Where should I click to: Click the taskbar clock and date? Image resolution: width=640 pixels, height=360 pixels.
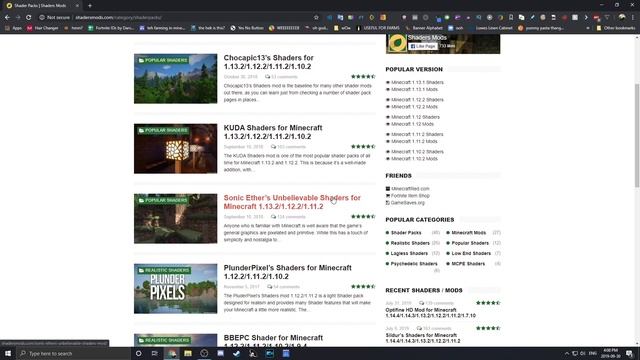pos(611,353)
